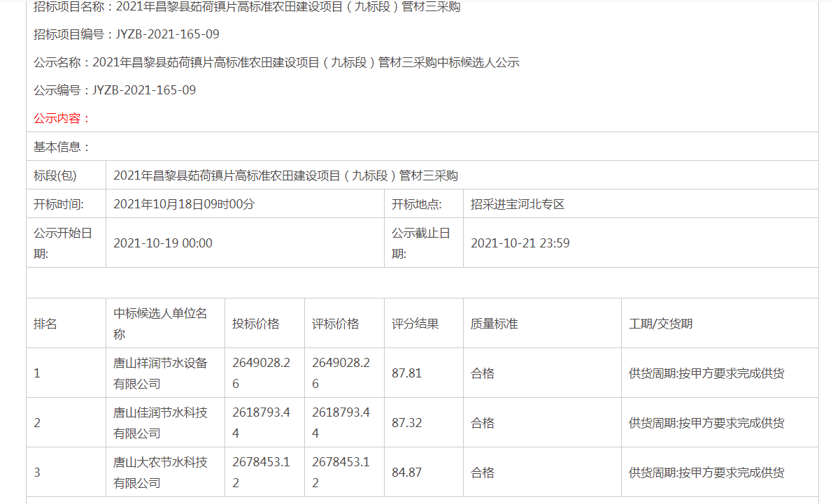The width and height of the screenshot is (833, 504).
Task: Select start date 2021-10-19 00:00
Action: click(x=162, y=243)
